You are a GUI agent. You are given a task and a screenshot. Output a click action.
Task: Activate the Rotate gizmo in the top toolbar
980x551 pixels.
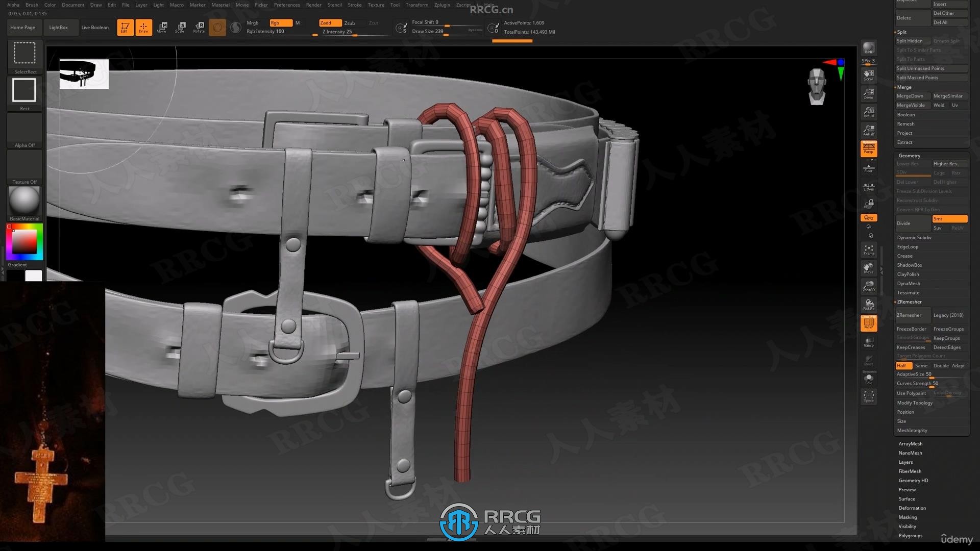[199, 27]
